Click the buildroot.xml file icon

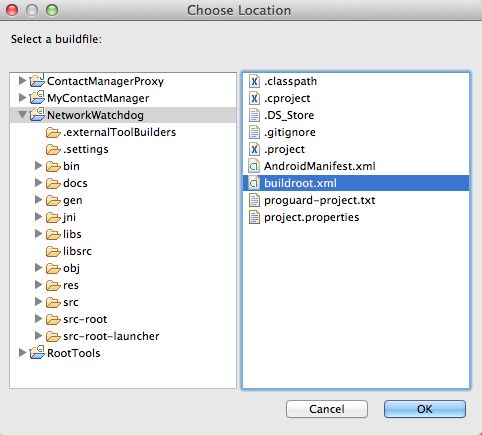[254, 183]
